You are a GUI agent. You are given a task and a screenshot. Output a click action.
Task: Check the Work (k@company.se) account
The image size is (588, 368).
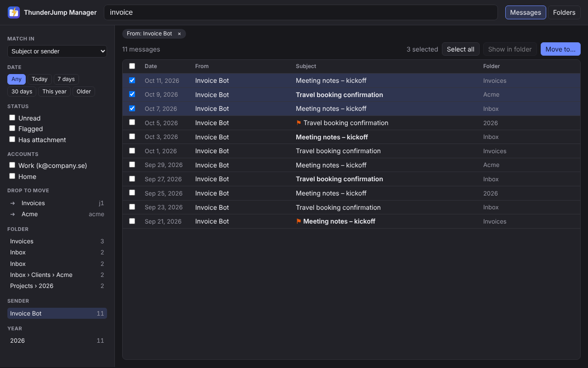point(12,165)
